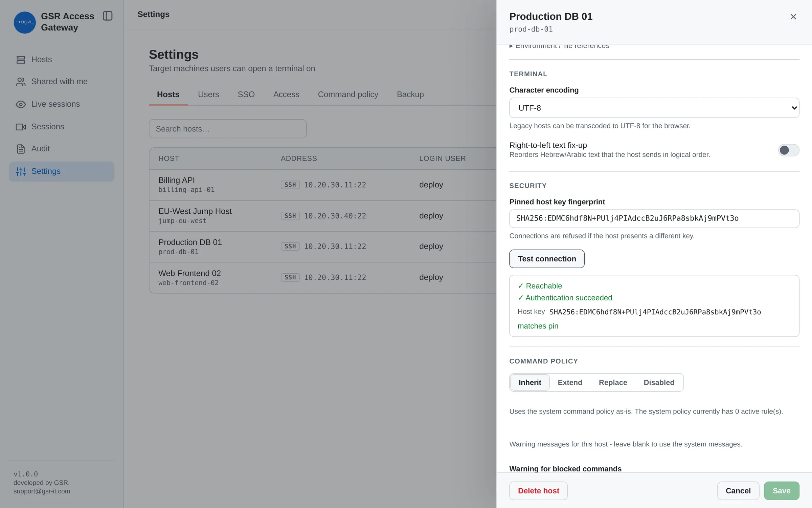Toggle Right-to-left text fix-up switch
Screen dimensions: 812x508
788,150
